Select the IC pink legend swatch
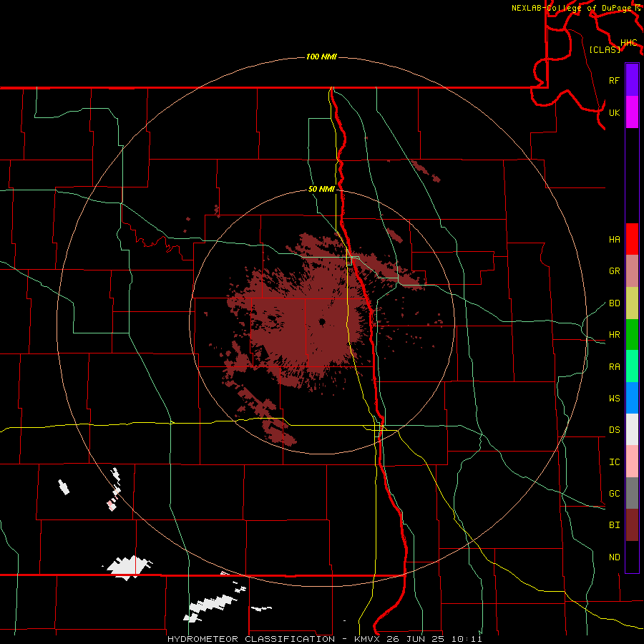 click(x=632, y=462)
